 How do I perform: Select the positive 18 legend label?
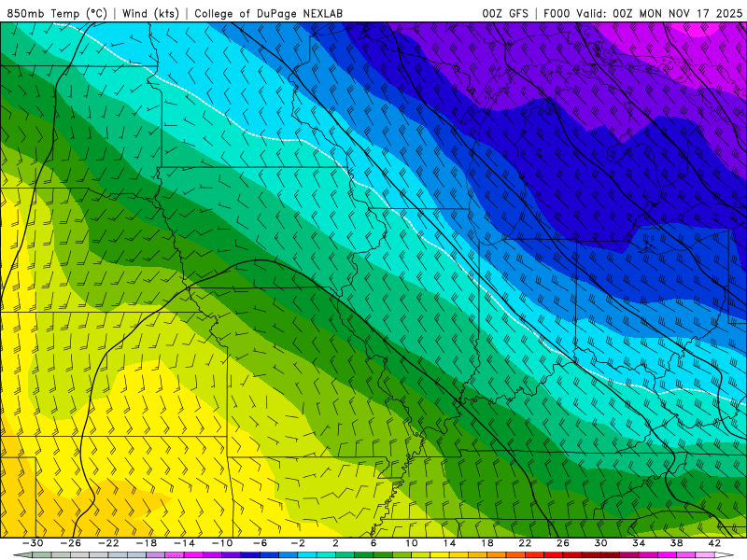[x=486, y=543]
